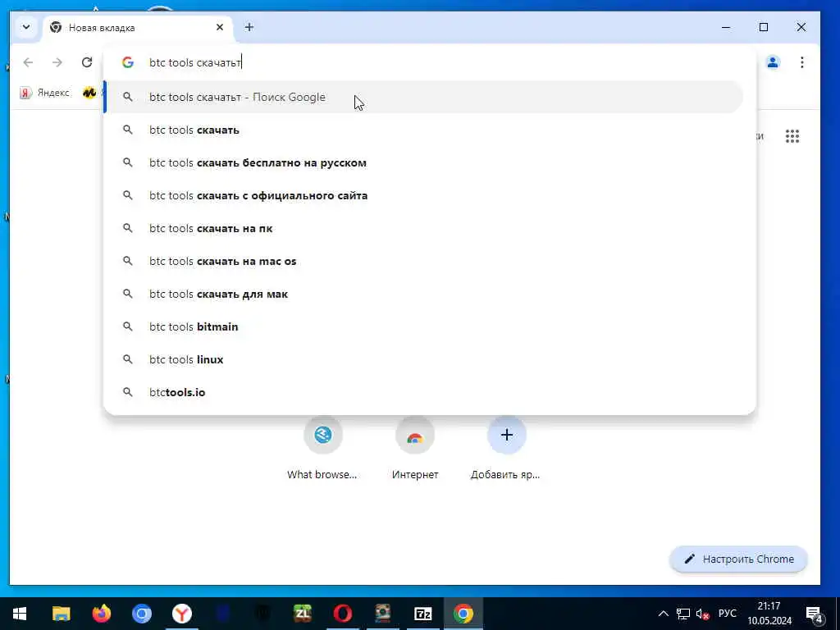
Task: Select the 'btc tools bitmain' suggestion
Action: (x=424, y=326)
